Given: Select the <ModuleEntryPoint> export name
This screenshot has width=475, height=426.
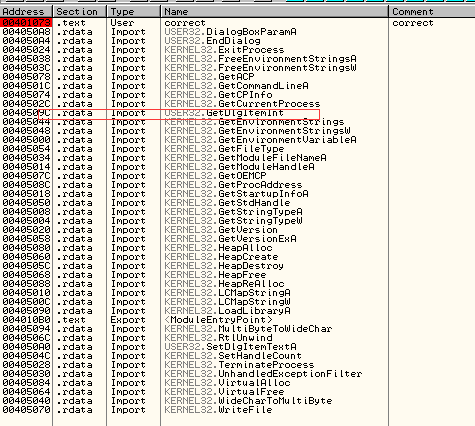Looking at the screenshot, I should tap(218, 320).
